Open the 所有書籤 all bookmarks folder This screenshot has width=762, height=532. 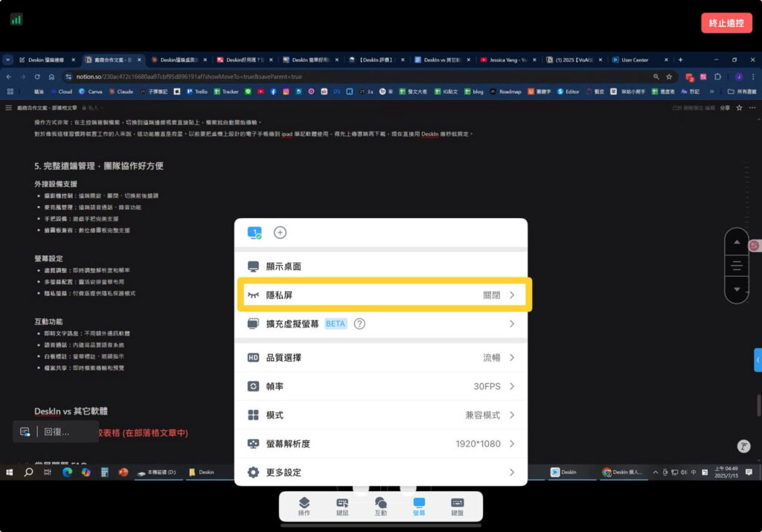coord(742,92)
